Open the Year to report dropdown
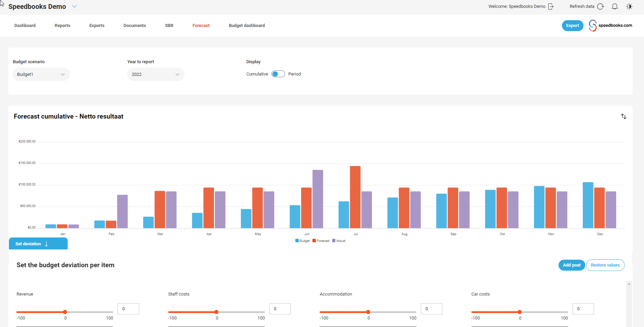The height and width of the screenshot is (327, 644). point(156,74)
